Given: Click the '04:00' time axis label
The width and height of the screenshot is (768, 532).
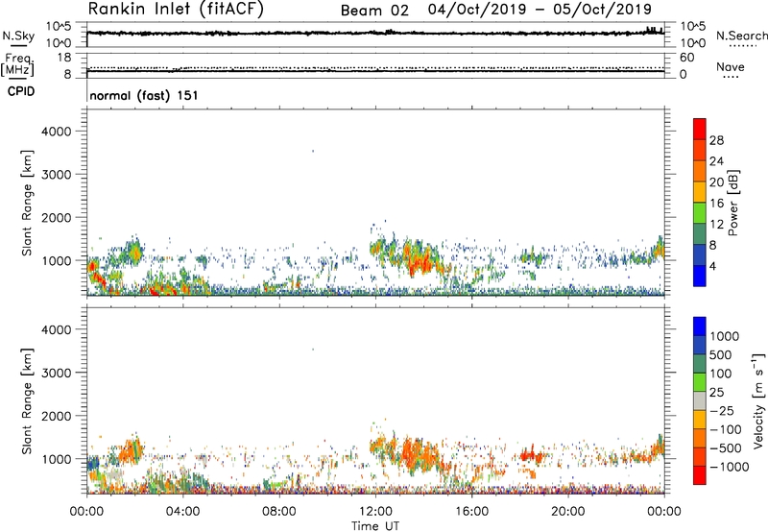Looking at the screenshot, I should pos(182,512).
